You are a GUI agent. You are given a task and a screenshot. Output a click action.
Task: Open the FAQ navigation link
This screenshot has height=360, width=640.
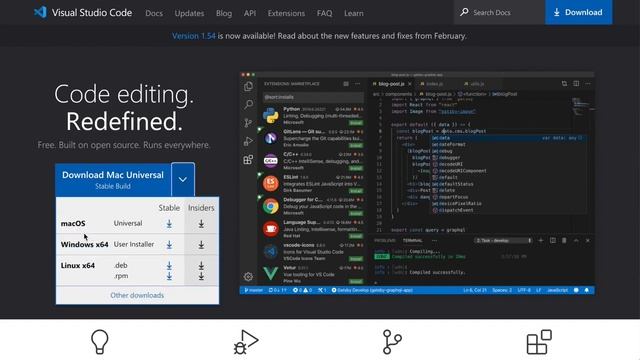[x=324, y=13]
